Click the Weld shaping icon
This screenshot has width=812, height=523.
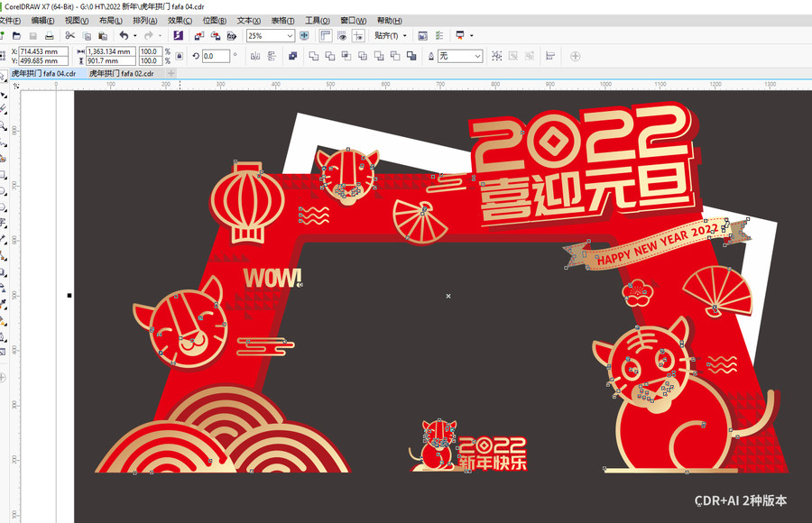click(313, 56)
